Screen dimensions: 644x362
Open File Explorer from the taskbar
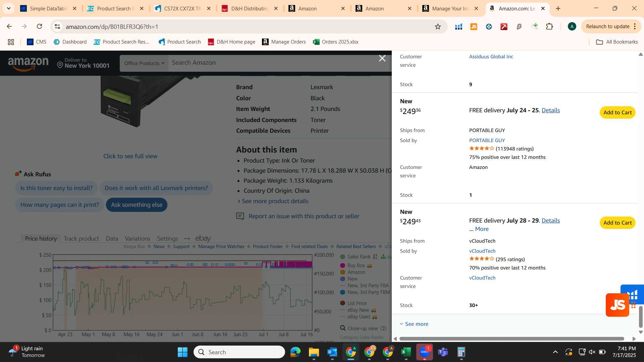click(x=314, y=352)
